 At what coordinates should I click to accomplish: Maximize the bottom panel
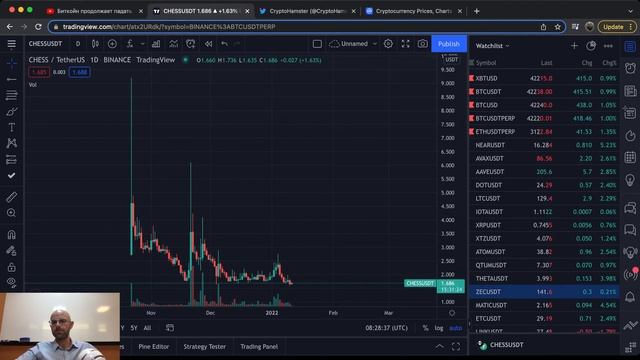456,347
